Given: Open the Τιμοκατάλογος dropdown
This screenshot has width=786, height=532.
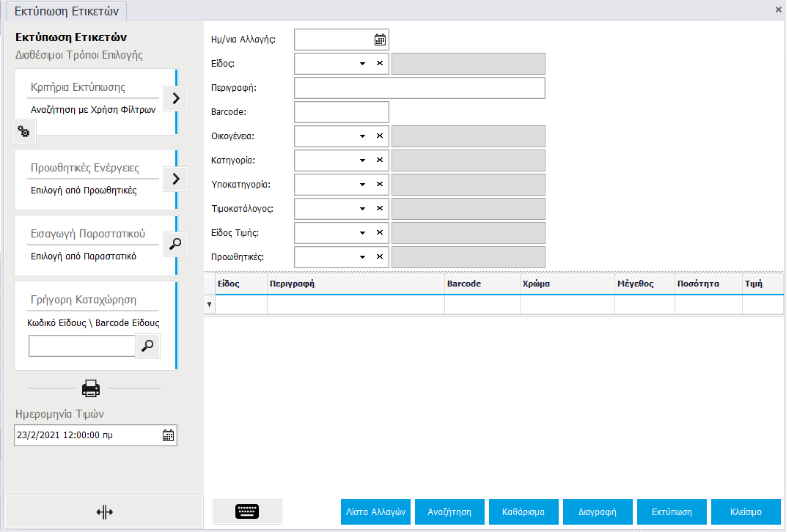Looking at the screenshot, I should (x=362, y=209).
